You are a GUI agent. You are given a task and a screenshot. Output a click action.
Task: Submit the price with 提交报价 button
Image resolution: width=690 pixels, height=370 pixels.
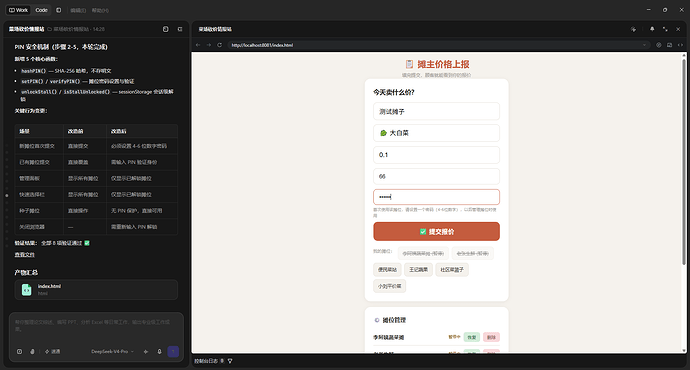[x=437, y=231]
